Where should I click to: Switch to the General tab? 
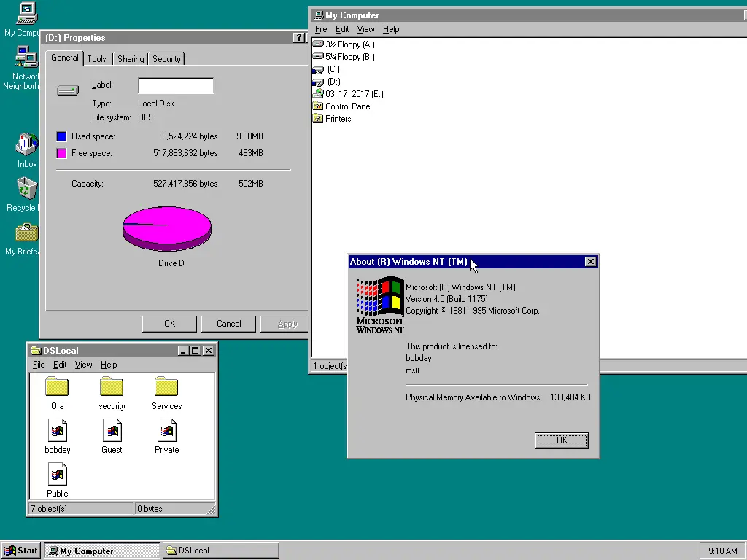click(65, 58)
